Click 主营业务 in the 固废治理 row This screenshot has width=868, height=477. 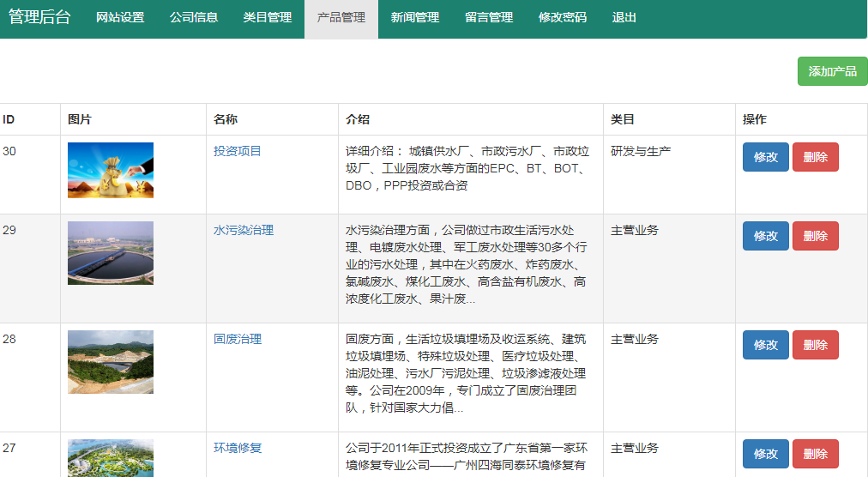coord(635,339)
